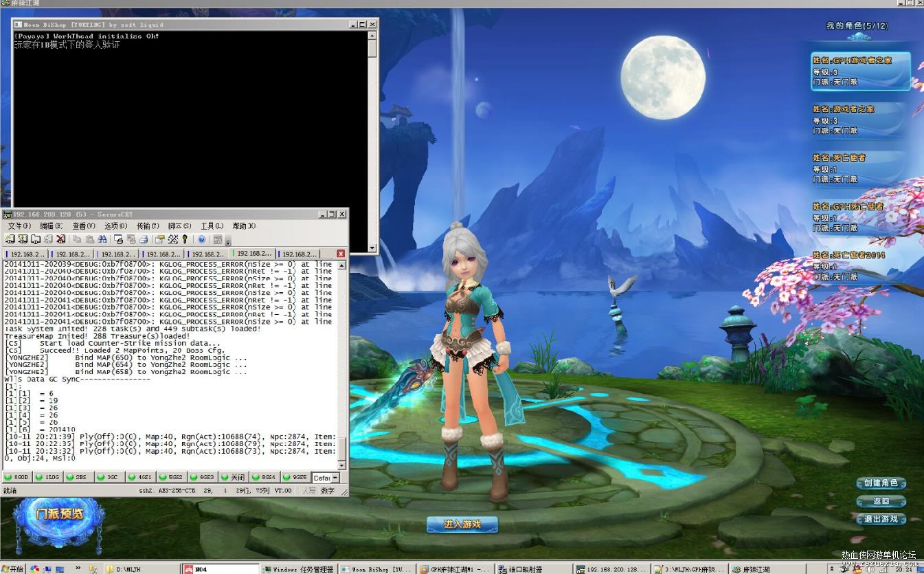Click the Connect icon in SecureCRT toolbar
This screenshot has width=924, height=574.
(x=10, y=239)
